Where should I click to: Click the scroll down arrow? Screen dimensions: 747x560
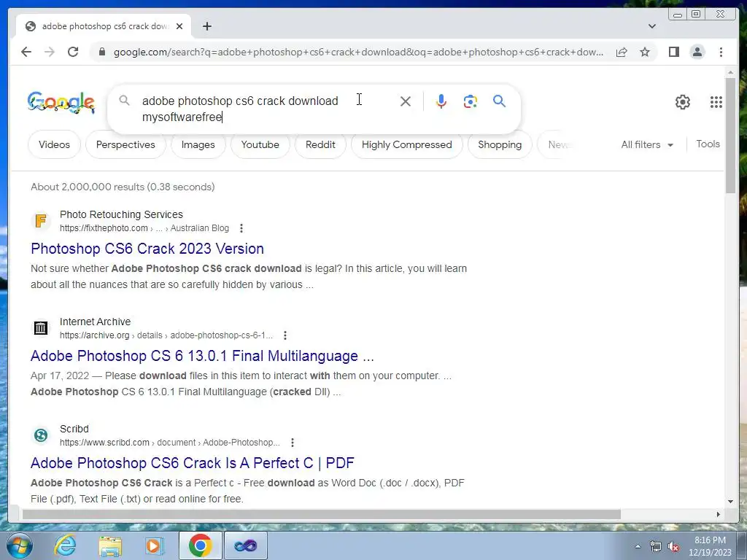(730, 502)
